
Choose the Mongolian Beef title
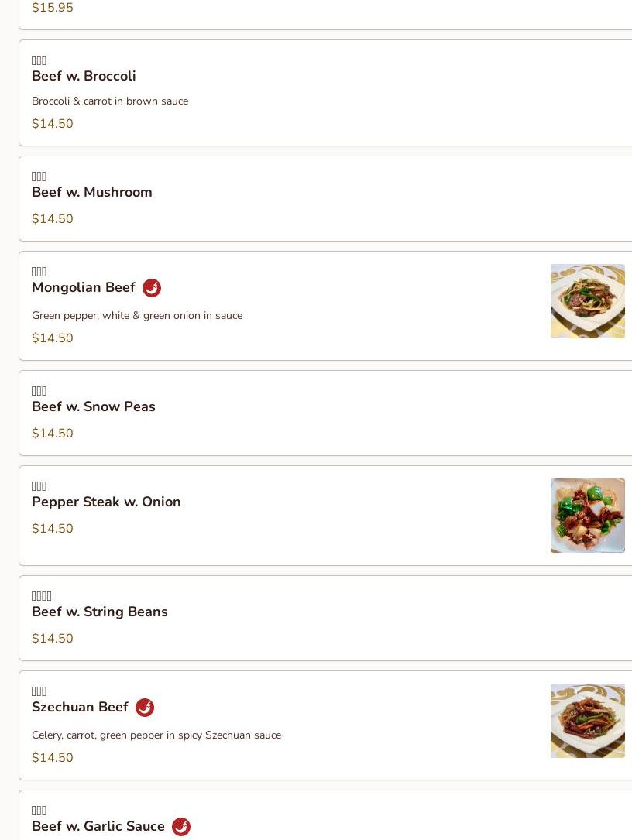[84, 288]
